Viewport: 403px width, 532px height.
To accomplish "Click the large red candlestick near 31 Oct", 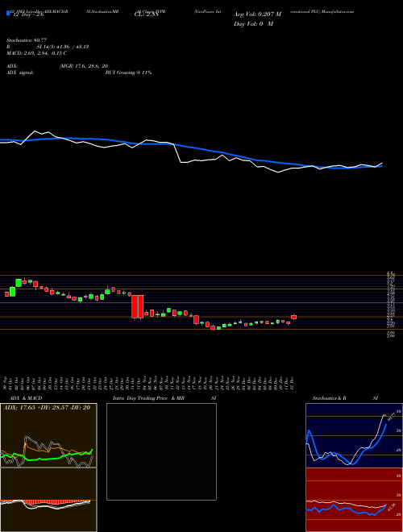I will coord(138,307).
